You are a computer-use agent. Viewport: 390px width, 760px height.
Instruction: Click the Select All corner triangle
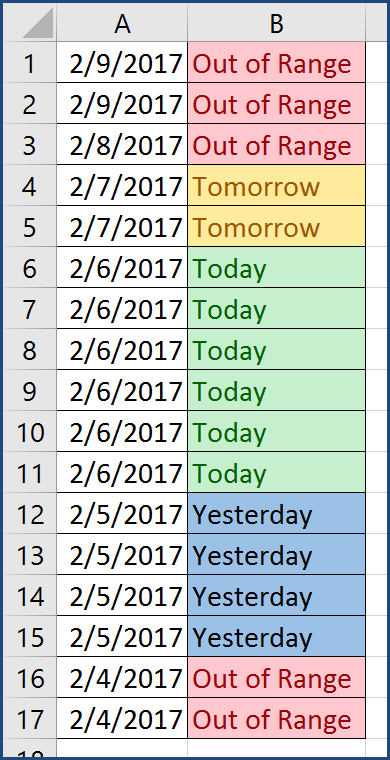[40, 23]
